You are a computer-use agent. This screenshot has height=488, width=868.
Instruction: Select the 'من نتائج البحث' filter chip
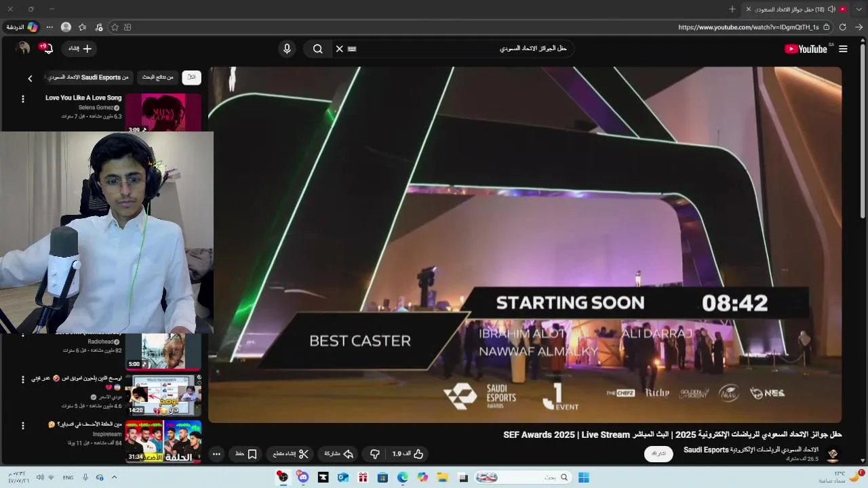tap(157, 77)
